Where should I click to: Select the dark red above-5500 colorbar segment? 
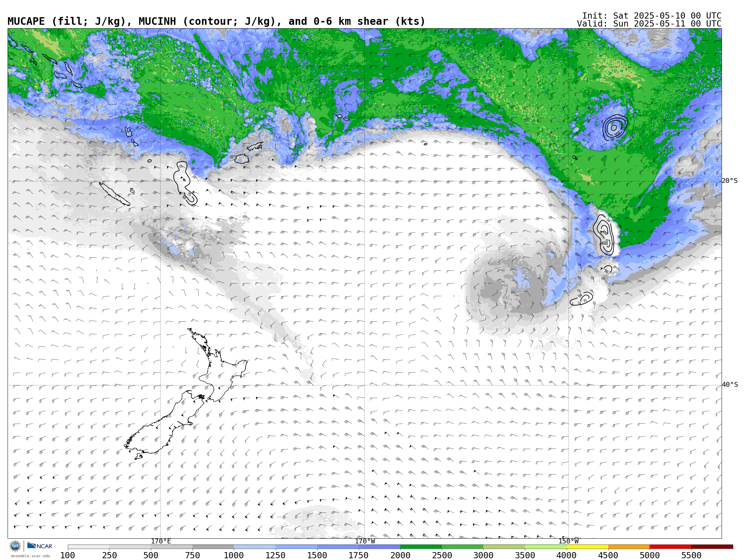(x=712, y=547)
